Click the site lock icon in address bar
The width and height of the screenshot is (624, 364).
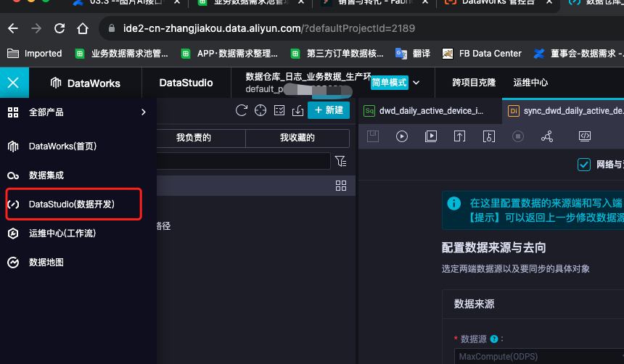tap(112, 28)
